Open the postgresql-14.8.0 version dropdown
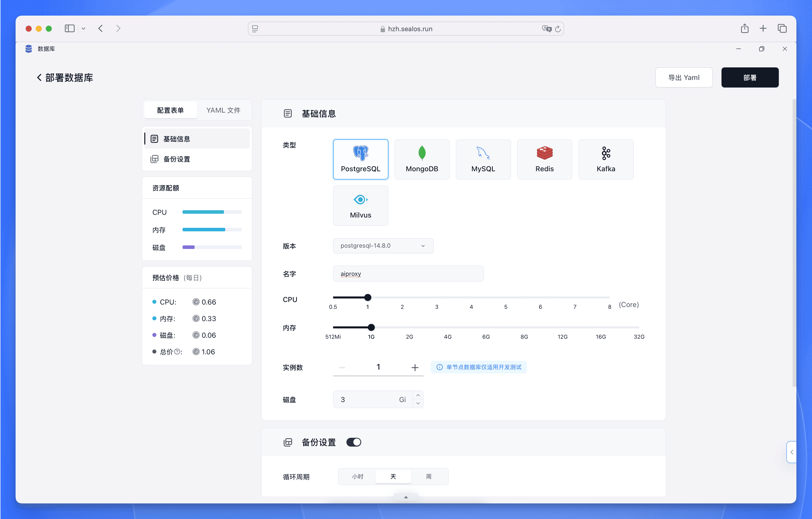Viewport: 812px width, 519px height. (x=383, y=245)
